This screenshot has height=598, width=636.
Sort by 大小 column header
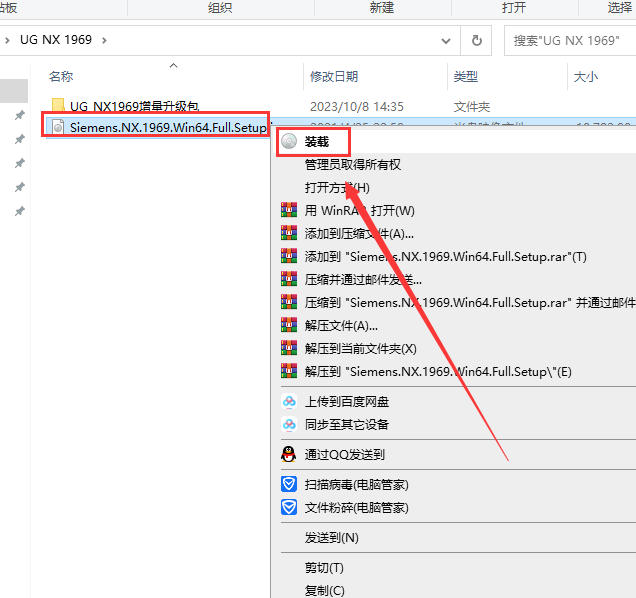coord(586,76)
